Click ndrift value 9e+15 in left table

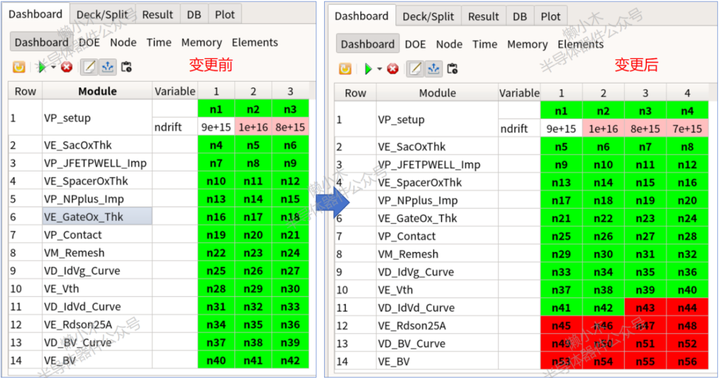point(216,127)
